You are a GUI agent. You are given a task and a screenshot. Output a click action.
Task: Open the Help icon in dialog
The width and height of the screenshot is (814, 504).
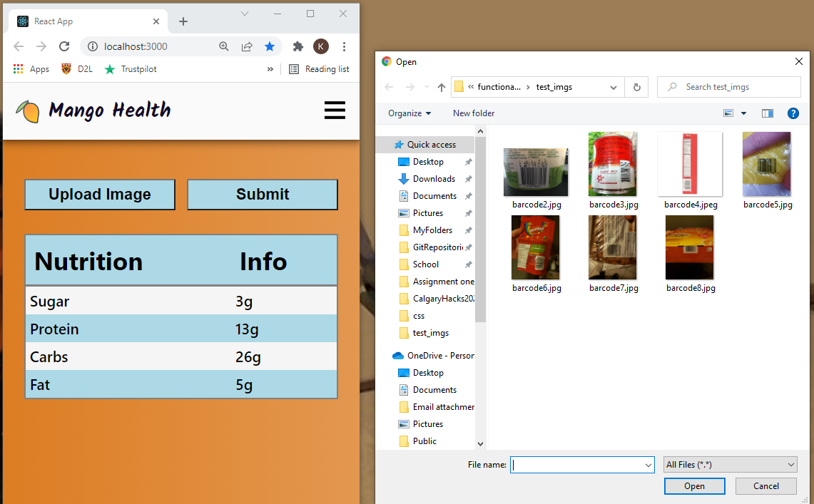(x=793, y=113)
